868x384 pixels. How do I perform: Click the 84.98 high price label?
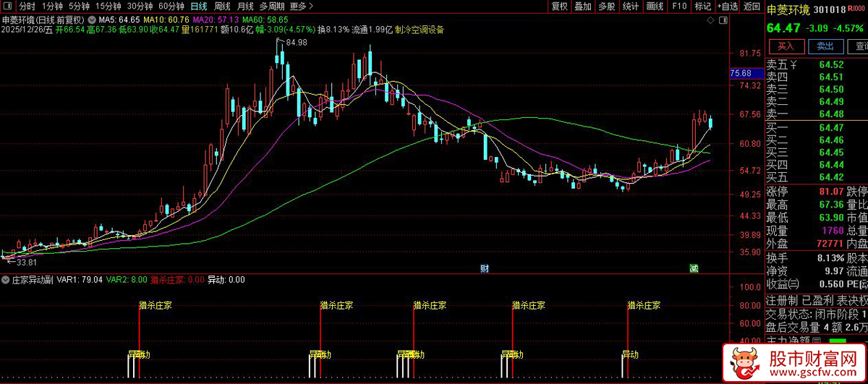point(296,43)
